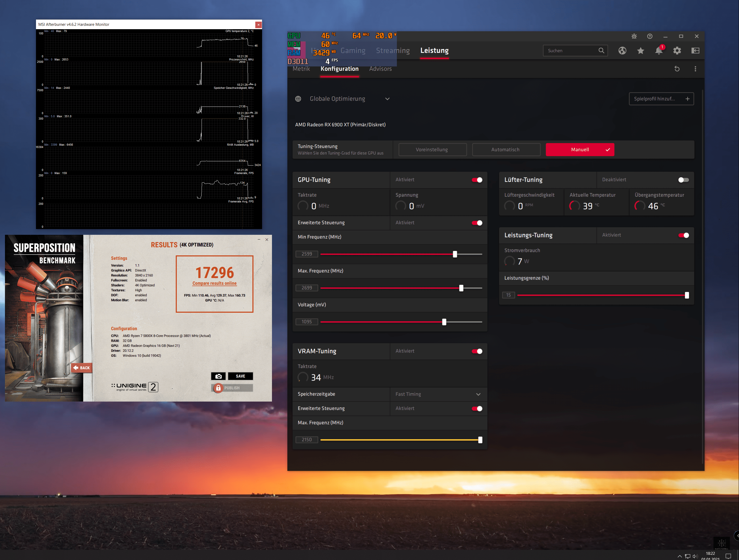The image size is (739, 560).
Task: Click benchmark score 17296
Action: click(215, 273)
